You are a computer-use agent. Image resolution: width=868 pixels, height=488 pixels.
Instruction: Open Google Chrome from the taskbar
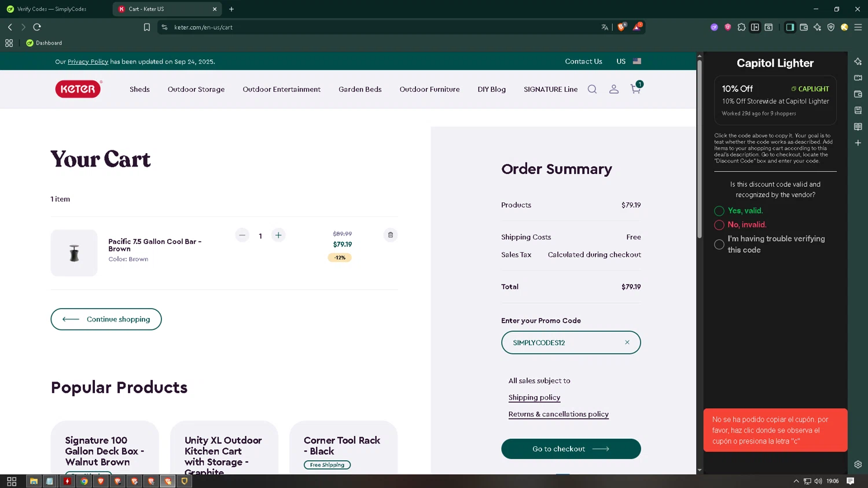84,481
